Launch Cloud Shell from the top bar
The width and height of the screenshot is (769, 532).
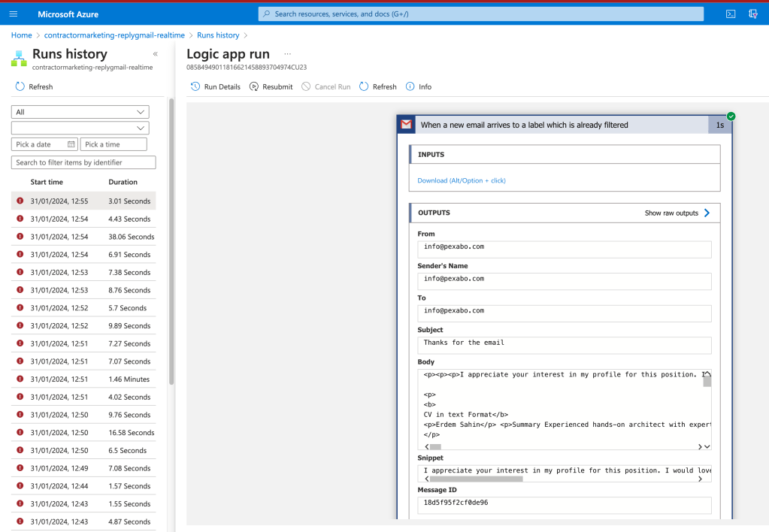(731, 14)
